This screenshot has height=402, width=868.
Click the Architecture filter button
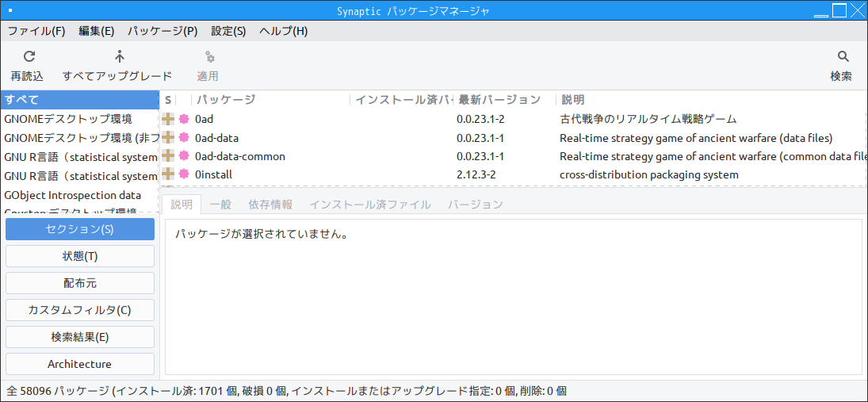(80, 365)
